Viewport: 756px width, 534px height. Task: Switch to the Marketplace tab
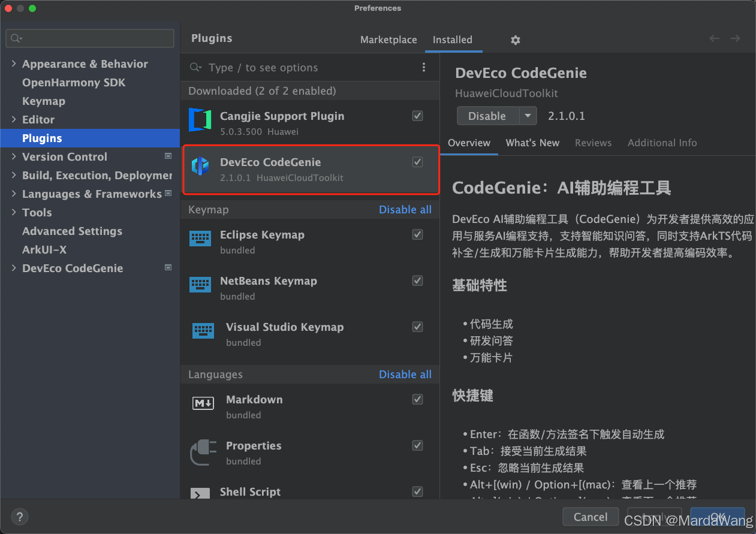point(388,40)
